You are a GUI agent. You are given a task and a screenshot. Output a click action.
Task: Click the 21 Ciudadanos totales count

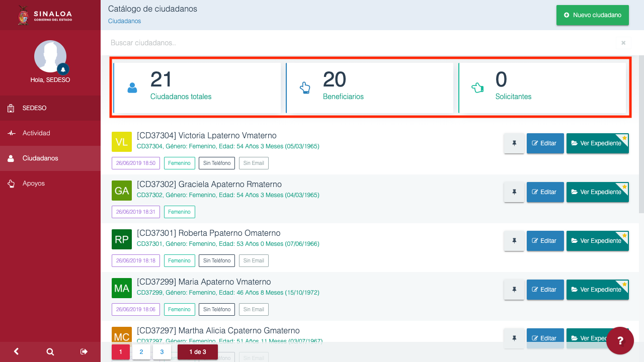161,79
